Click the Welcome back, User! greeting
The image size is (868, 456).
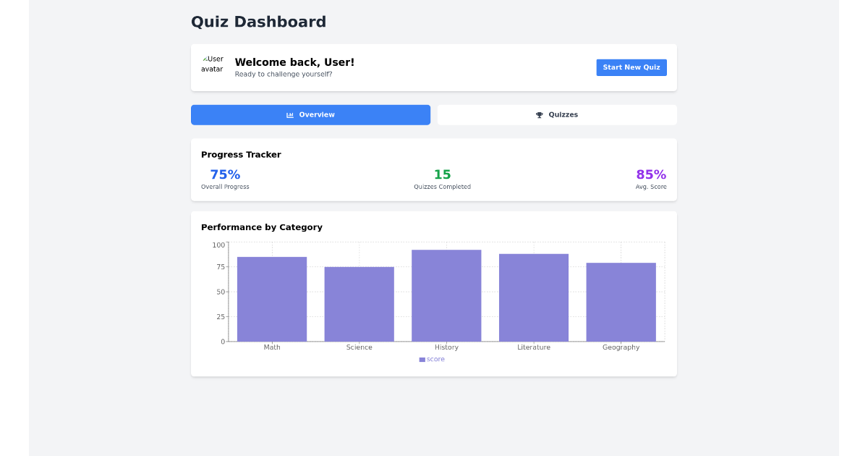coord(294,62)
